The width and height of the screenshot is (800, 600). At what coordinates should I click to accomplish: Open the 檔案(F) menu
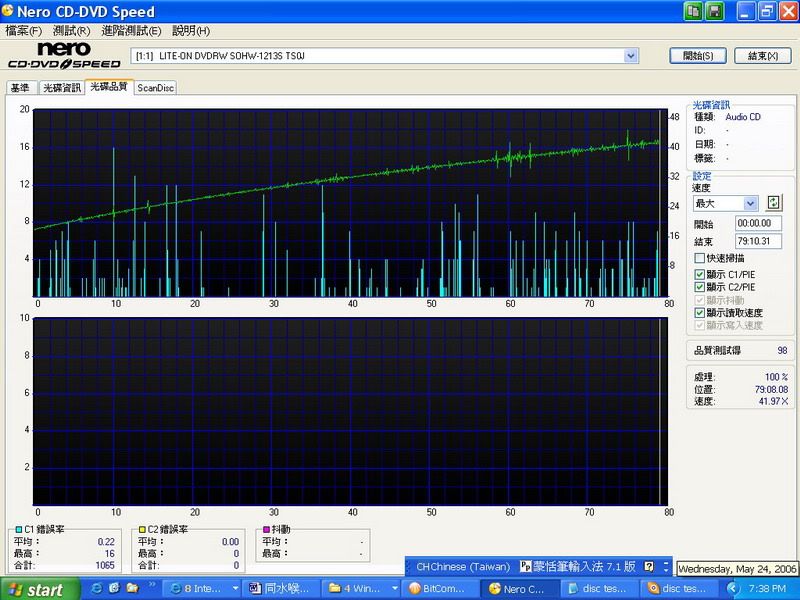coord(23,31)
